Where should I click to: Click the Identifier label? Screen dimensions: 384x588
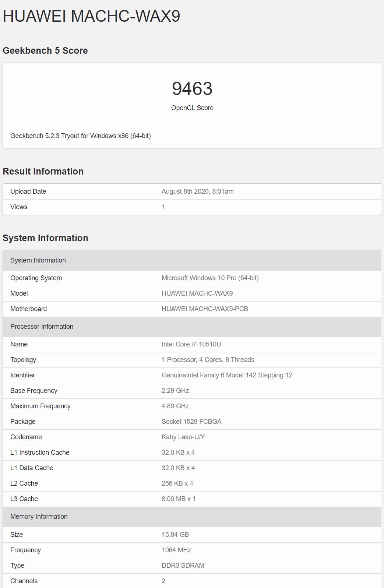(23, 375)
